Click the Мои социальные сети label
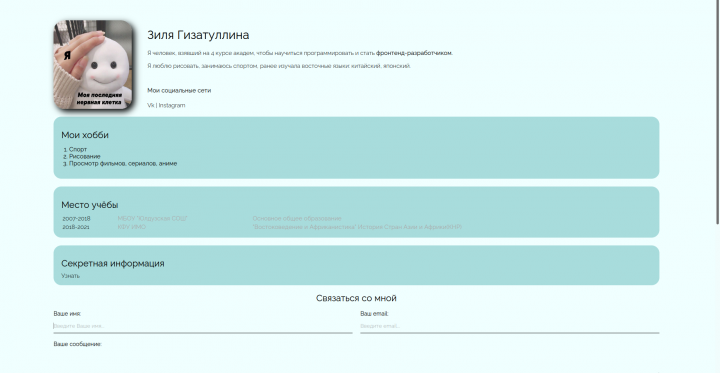 click(x=179, y=90)
